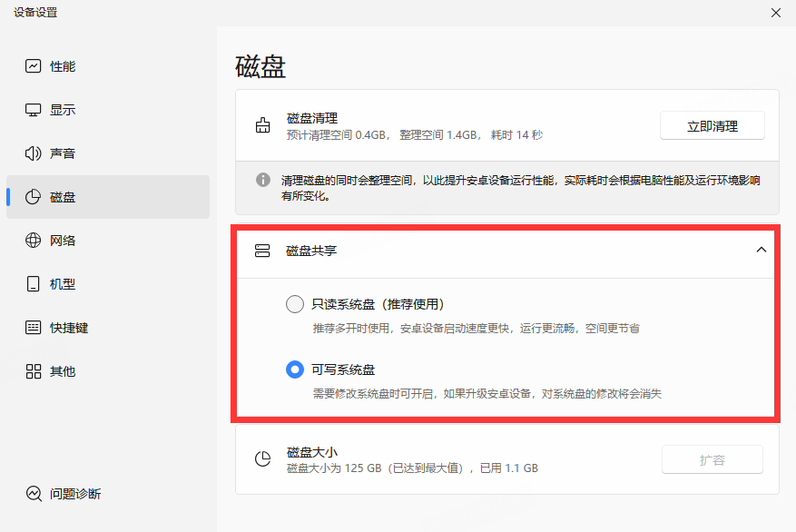Click the Display (显示) monitor icon

click(x=34, y=110)
